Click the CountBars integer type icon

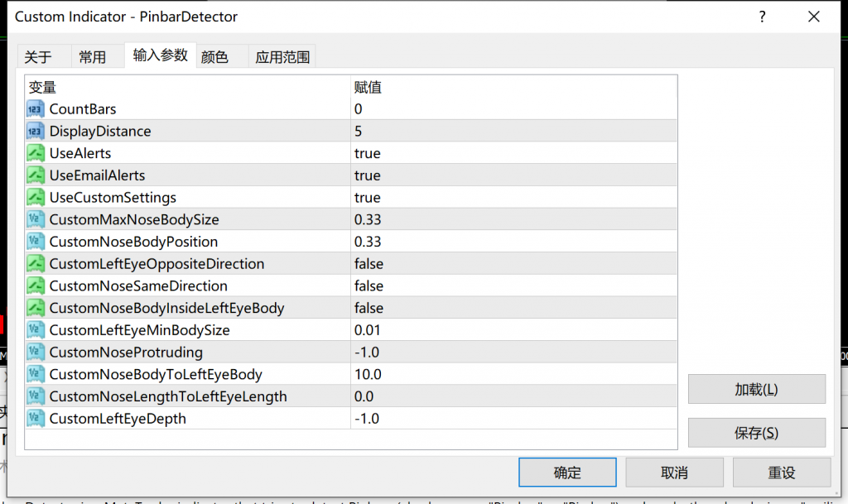click(x=36, y=109)
